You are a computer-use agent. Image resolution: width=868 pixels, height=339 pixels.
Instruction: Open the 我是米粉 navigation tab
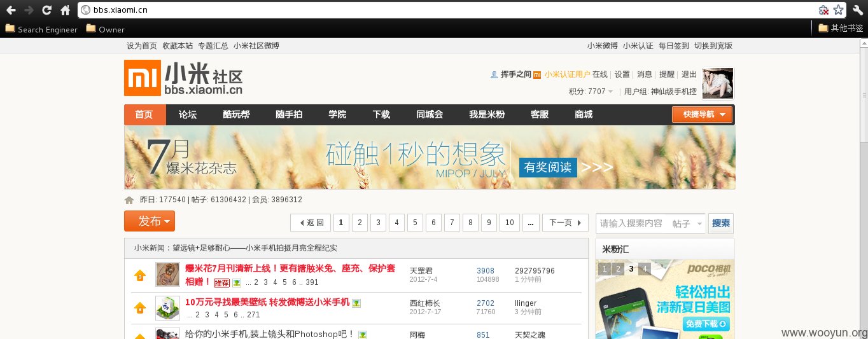coord(487,114)
